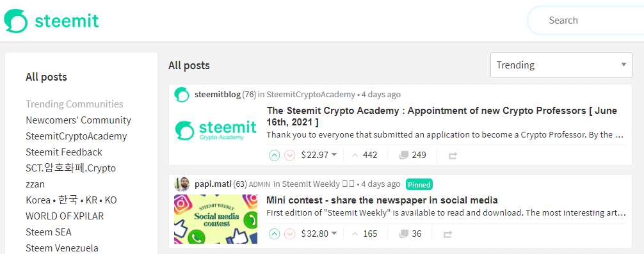Open comments icon showing 249 replies
Screen dimensions: 644x254
(x=404, y=155)
